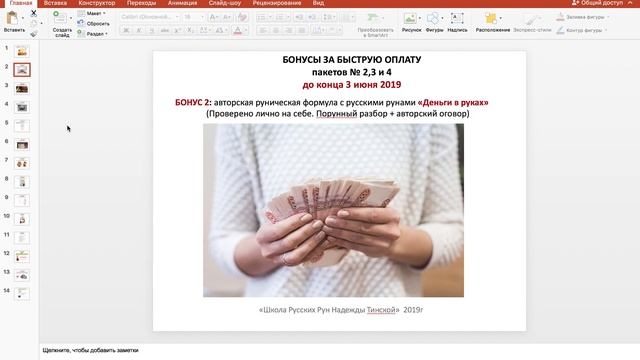Click the decrease indent icon
The height and width of the screenshot is (360, 640).
[299, 17]
